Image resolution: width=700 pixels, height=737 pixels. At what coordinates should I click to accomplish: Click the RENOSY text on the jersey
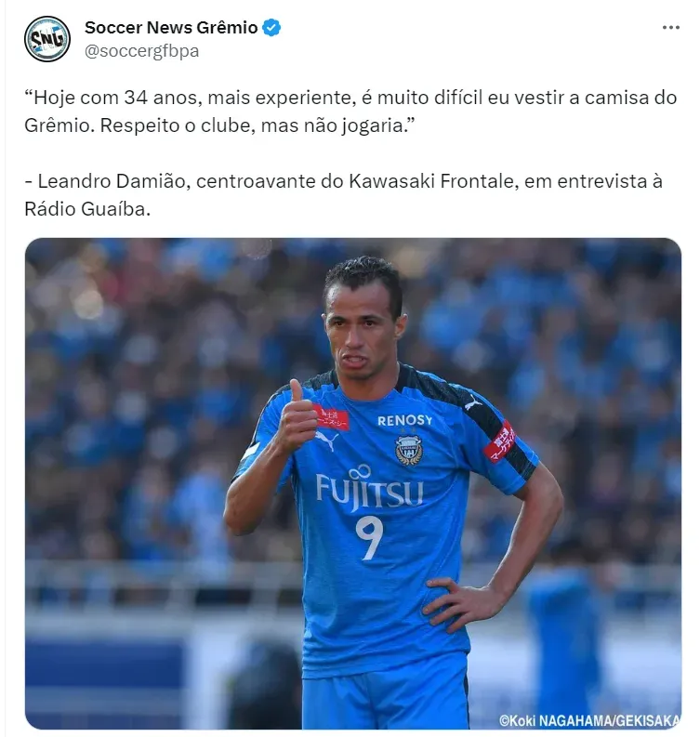(x=404, y=420)
